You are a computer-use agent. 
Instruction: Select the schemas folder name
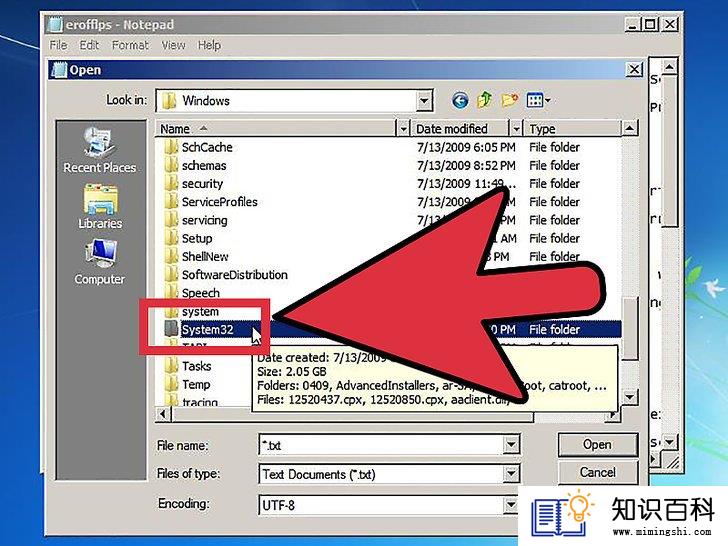204,165
